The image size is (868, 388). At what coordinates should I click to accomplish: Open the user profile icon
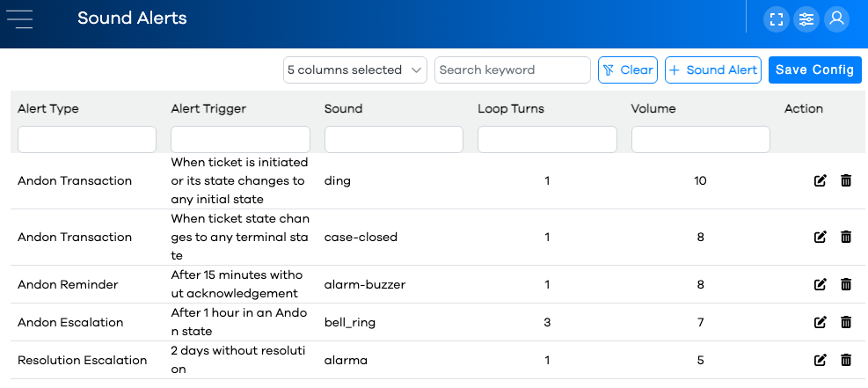coord(837,19)
